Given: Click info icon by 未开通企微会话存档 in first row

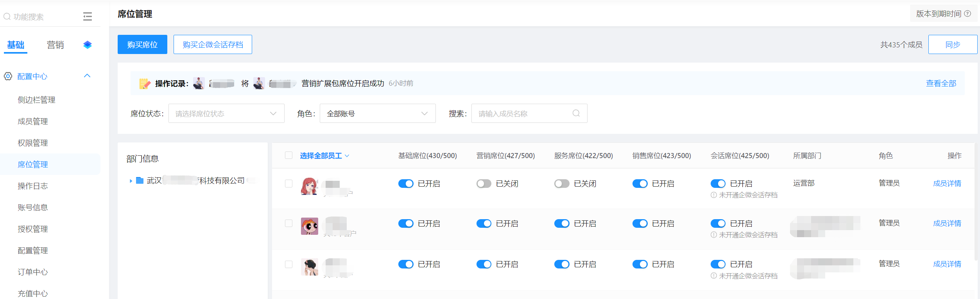Looking at the screenshot, I should (x=714, y=195).
